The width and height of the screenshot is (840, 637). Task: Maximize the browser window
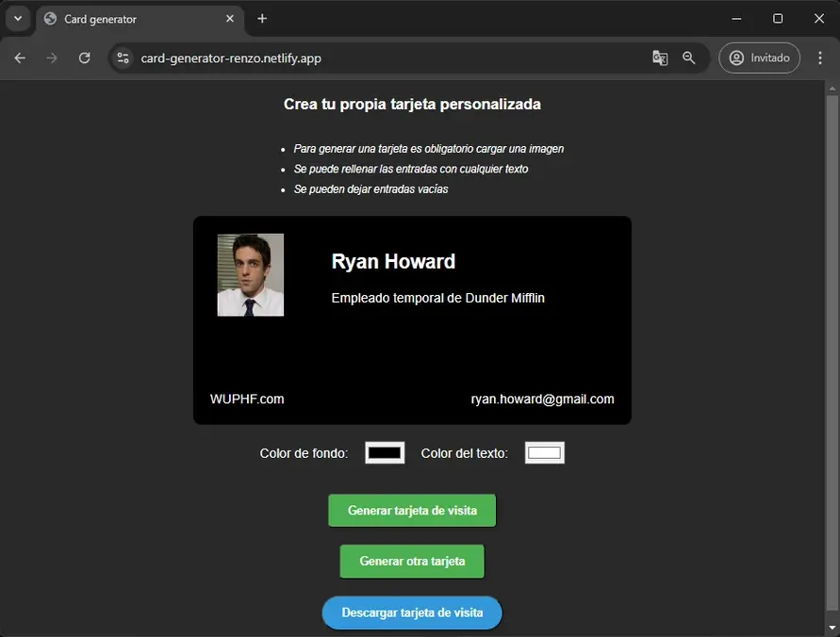[778, 19]
